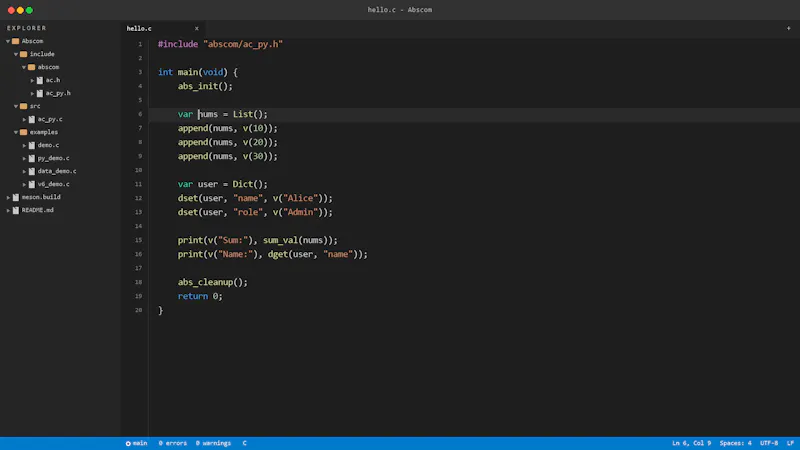Click the EXPLORER panel header

[x=27, y=28]
